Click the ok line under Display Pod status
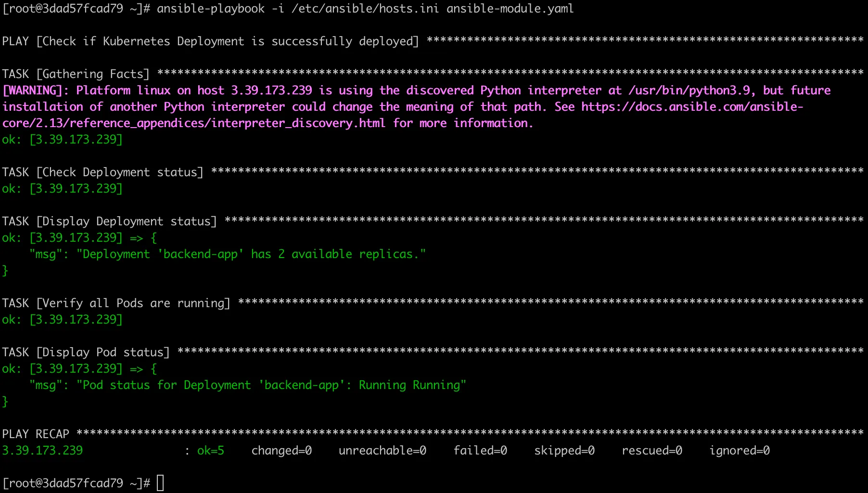 pyautogui.click(x=79, y=369)
